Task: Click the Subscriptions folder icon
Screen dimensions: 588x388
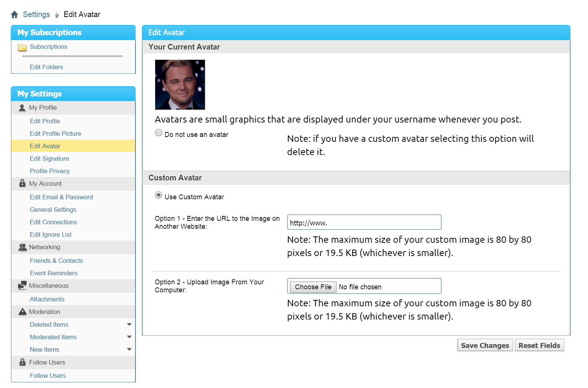Action: (22, 47)
